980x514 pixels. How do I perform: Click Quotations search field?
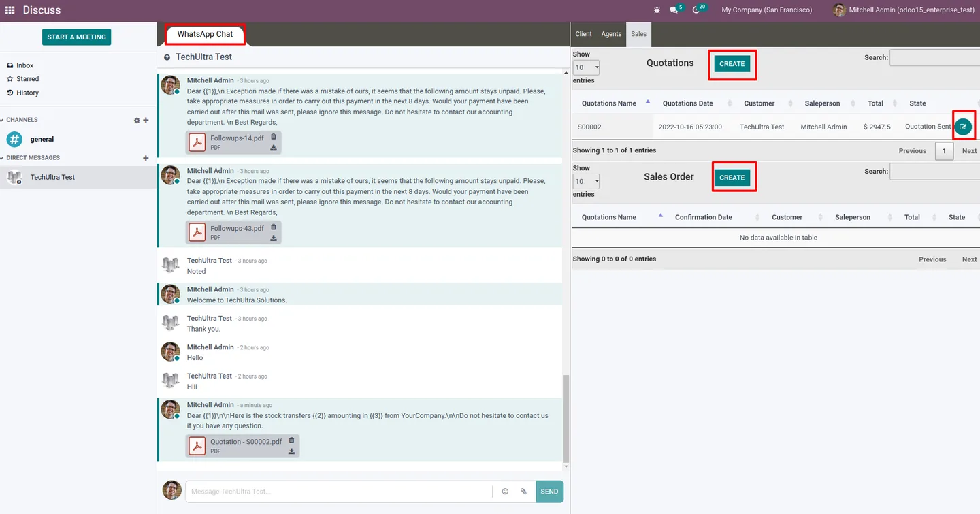click(x=934, y=58)
